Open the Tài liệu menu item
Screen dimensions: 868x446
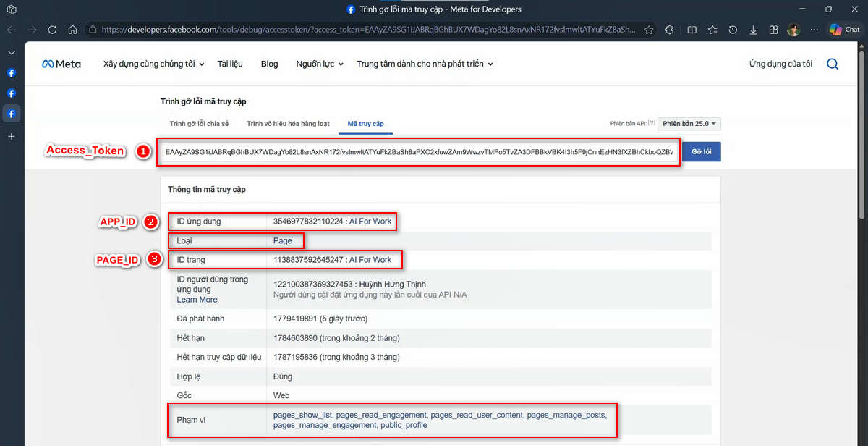click(x=230, y=64)
